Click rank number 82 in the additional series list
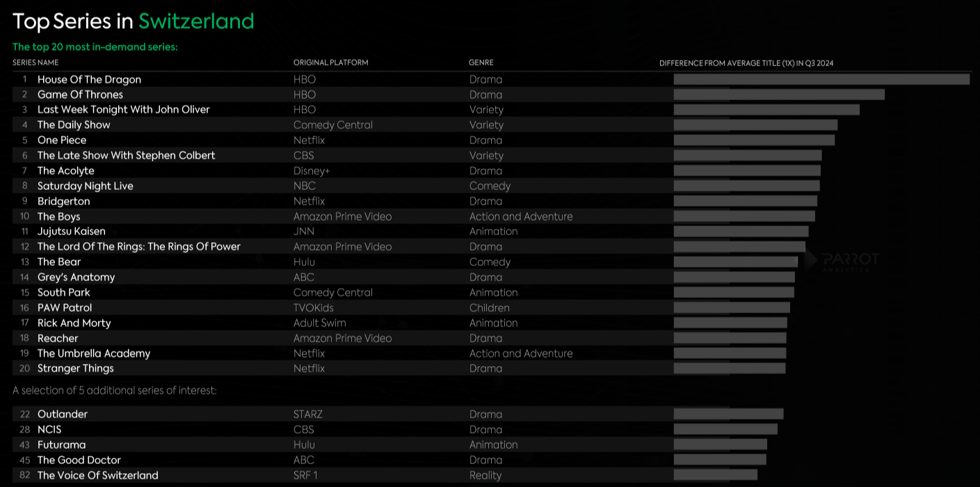Screen dimensions: 980x487 click(24, 475)
